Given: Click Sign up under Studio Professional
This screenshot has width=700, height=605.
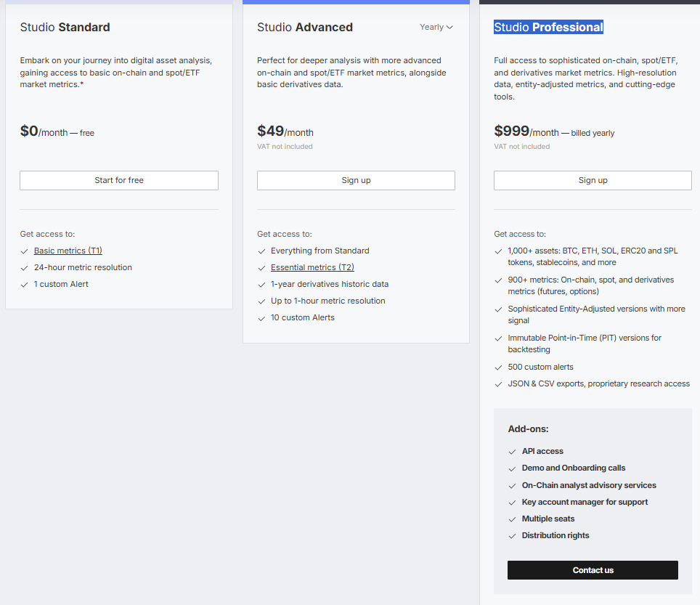Looking at the screenshot, I should click(593, 180).
